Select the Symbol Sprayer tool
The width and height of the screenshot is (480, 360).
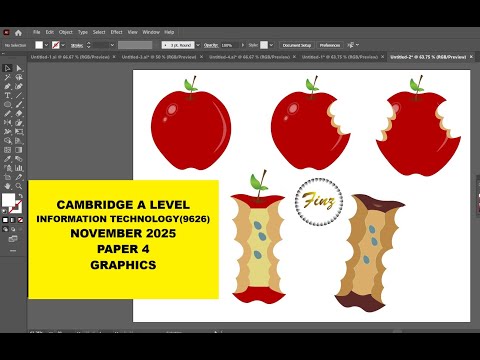(7, 168)
